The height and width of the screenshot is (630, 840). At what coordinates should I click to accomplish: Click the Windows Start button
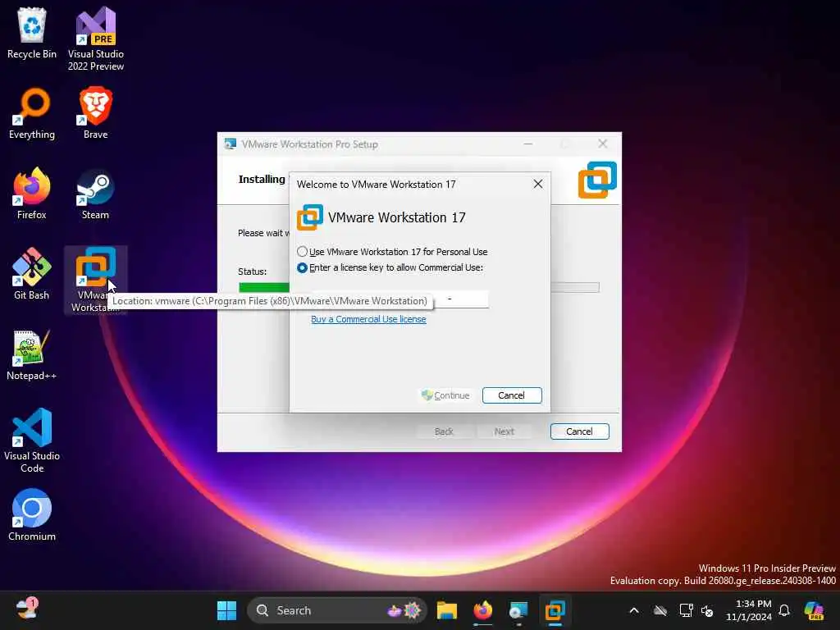(226, 610)
